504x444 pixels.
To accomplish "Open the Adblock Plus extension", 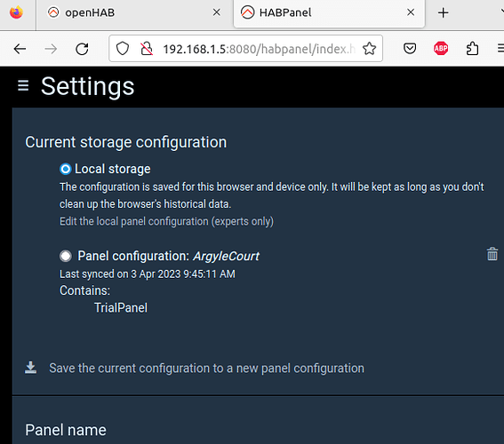I will tap(441, 49).
